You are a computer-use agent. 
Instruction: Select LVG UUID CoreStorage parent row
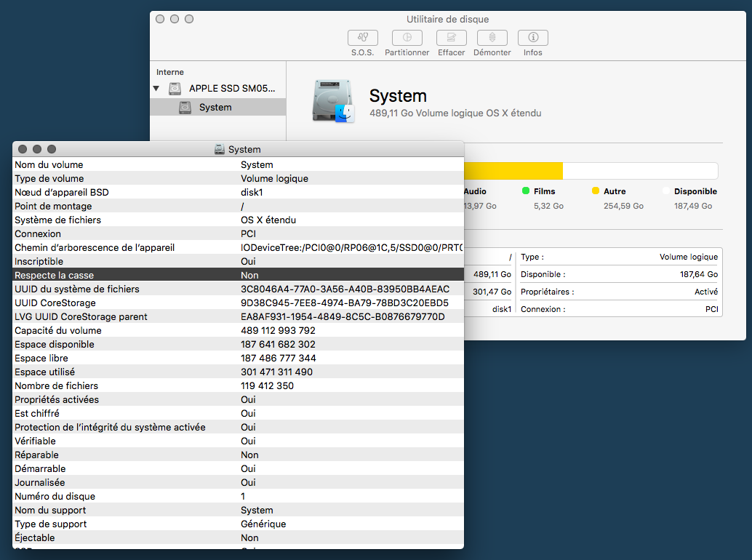238,316
